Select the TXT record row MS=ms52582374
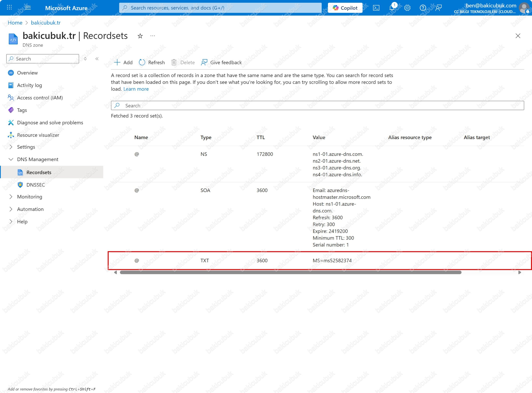The image size is (532, 393). click(332, 261)
